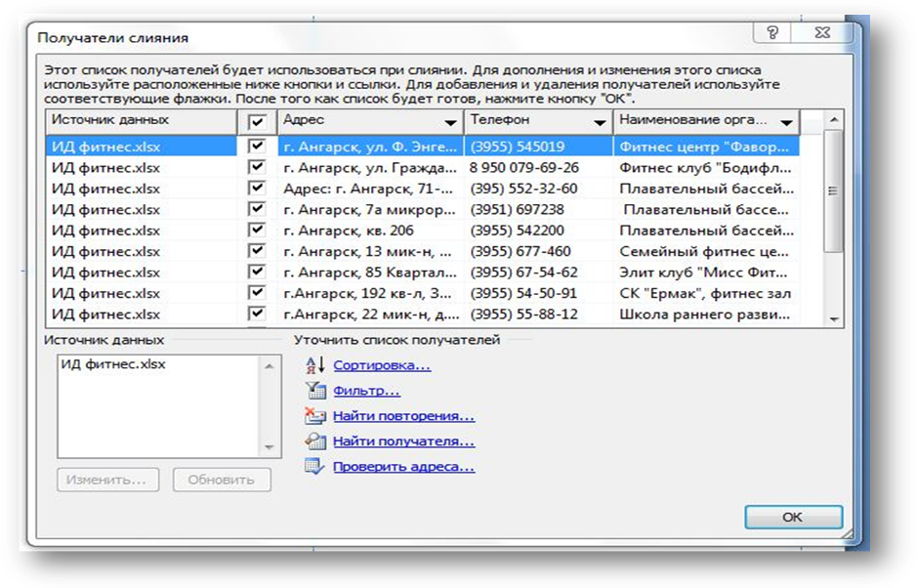
Task: Confirm with the OK button
Action: [793, 517]
